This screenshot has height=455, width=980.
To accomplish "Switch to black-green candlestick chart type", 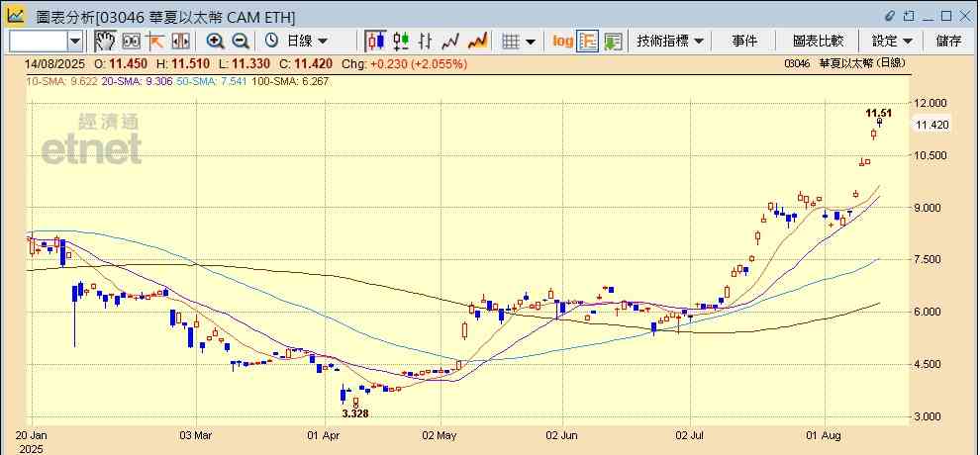I will [x=401, y=42].
